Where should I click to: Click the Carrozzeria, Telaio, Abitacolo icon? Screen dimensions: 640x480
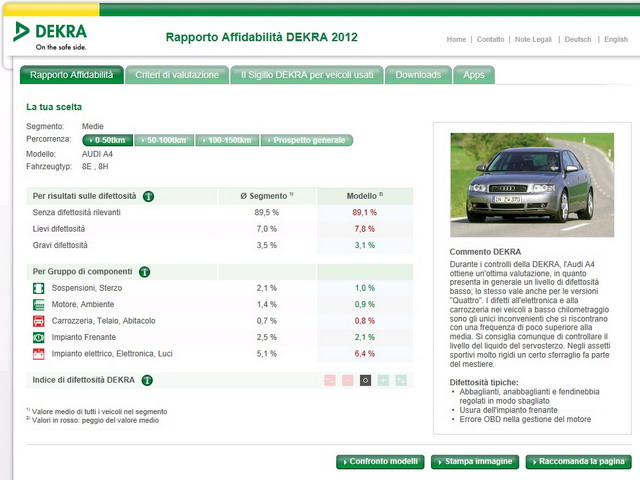(x=38, y=321)
